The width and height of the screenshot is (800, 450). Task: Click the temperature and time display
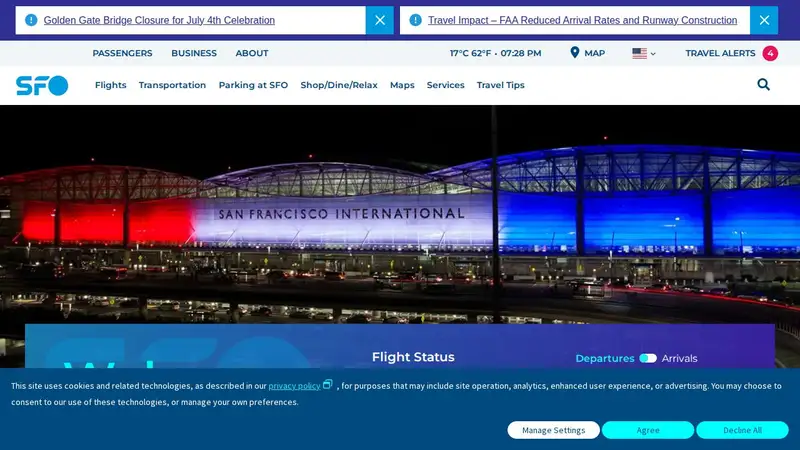[x=495, y=53]
